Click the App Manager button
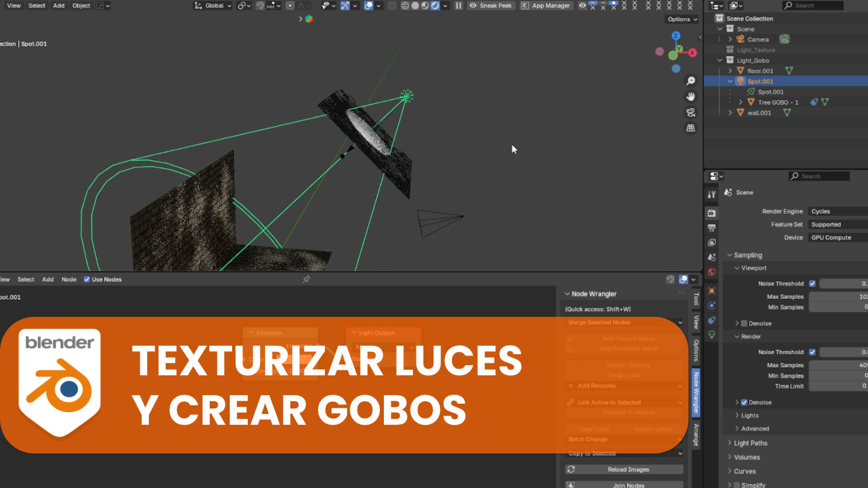The image size is (868, 488). 546,5
